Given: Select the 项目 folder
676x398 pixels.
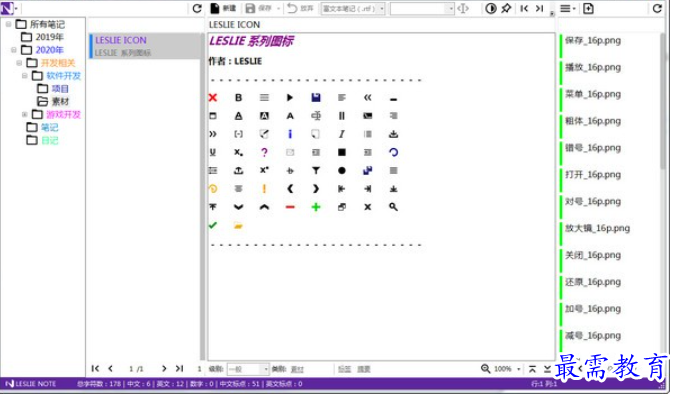Looking at the screenshot, I should pyautogui.click(x=53, y=88).
